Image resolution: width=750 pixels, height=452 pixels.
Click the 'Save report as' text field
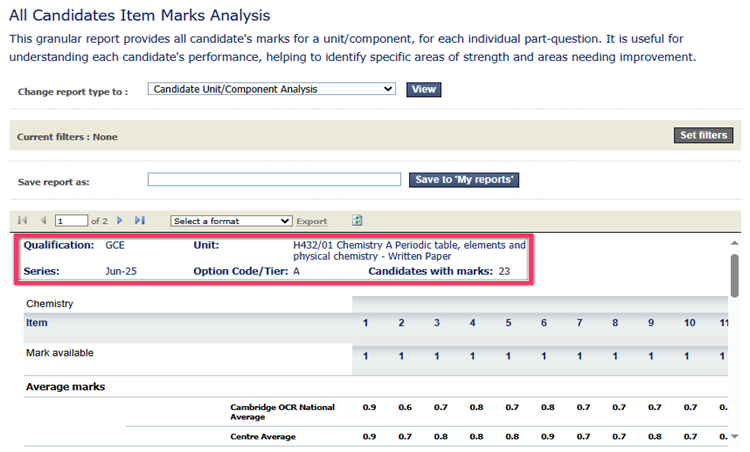[x=275, y=180]
